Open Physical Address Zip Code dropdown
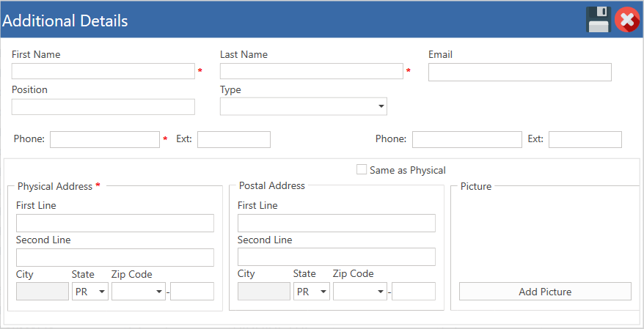The image size is (644, 329). coord(139,291)
